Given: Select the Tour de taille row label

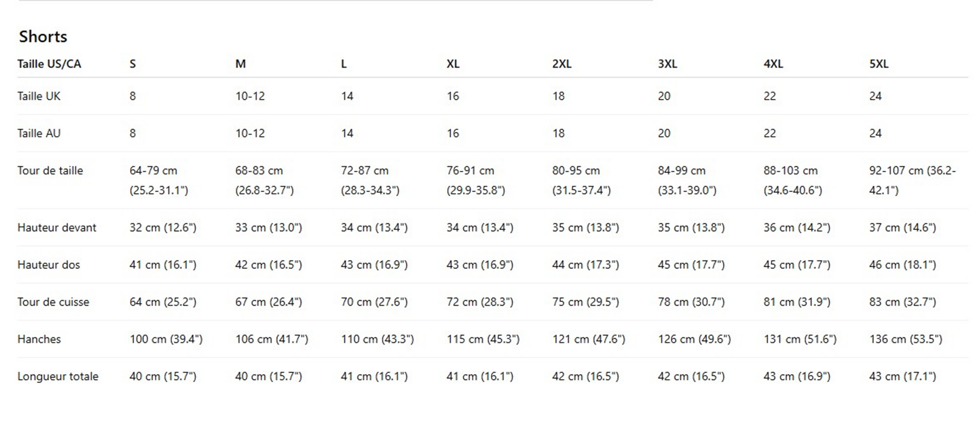Looking at the screenshot, I should pyautogui.click(x=50, y=171).
